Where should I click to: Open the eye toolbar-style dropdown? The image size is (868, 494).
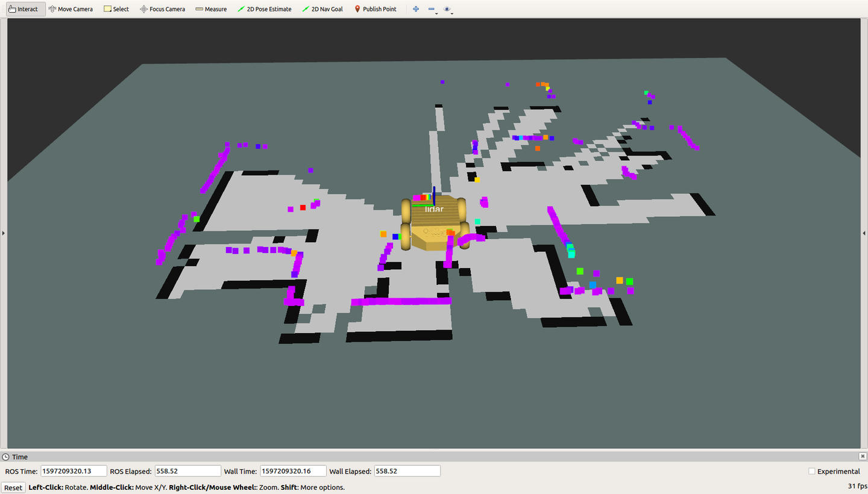[x=448, y=10]
